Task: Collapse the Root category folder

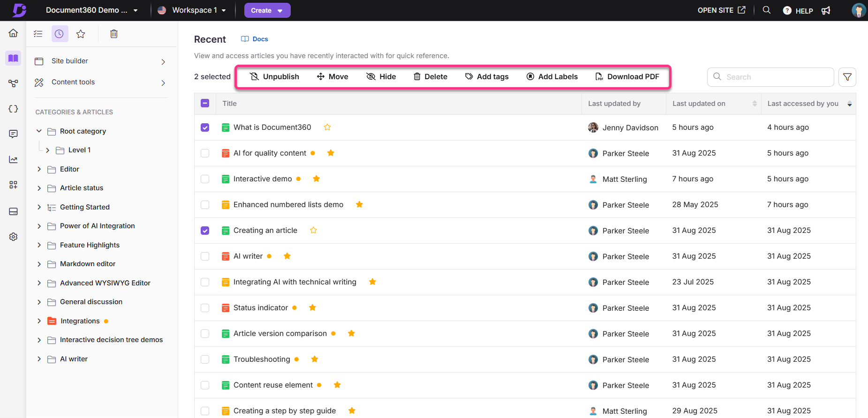Action: click(x=39, y=131)
